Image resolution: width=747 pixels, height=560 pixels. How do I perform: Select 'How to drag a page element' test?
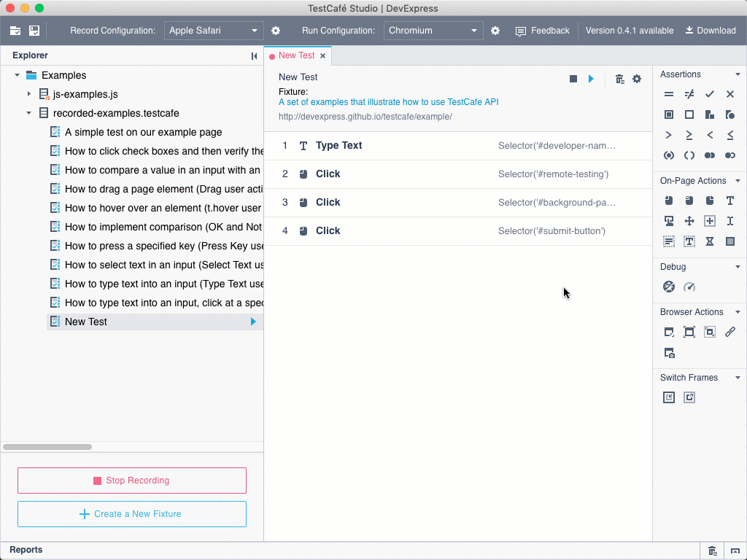point(155,189)
